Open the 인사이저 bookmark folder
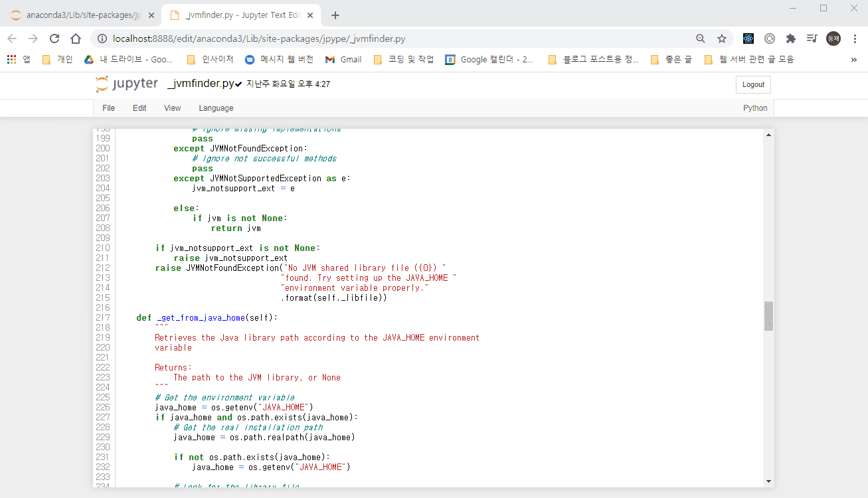868x498 pixels. tap(210, 59)
